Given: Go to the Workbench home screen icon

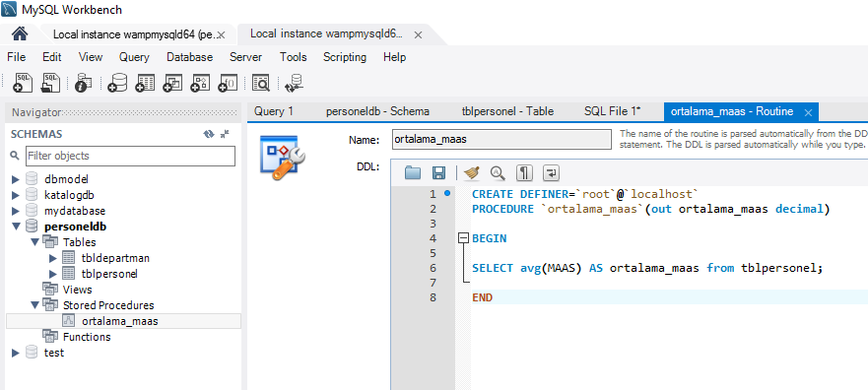Looking at the screenshot, I should tap(20, 34).
